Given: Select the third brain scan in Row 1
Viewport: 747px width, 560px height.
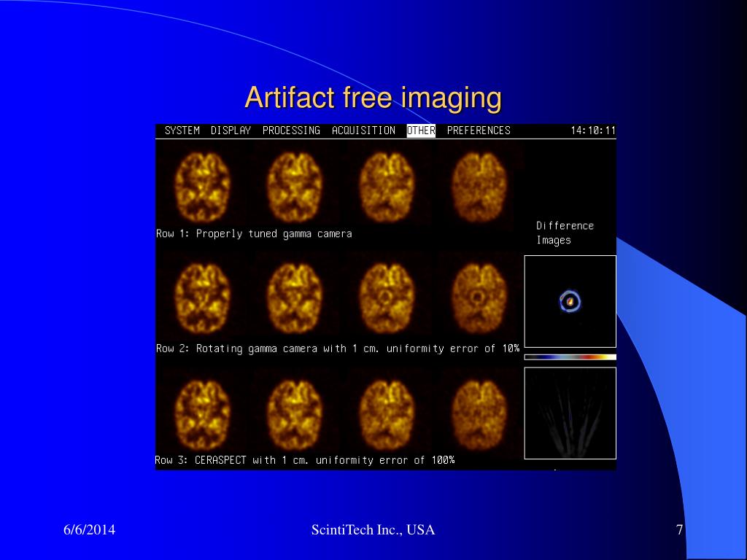Looking at the screenshot, I should [x=387, y=187].
